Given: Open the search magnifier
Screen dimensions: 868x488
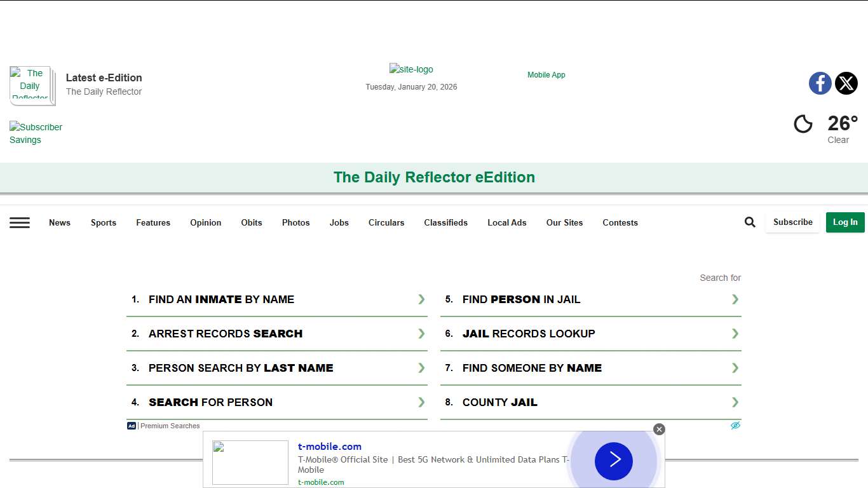Looking at the screenshot, I should (750, 222).
